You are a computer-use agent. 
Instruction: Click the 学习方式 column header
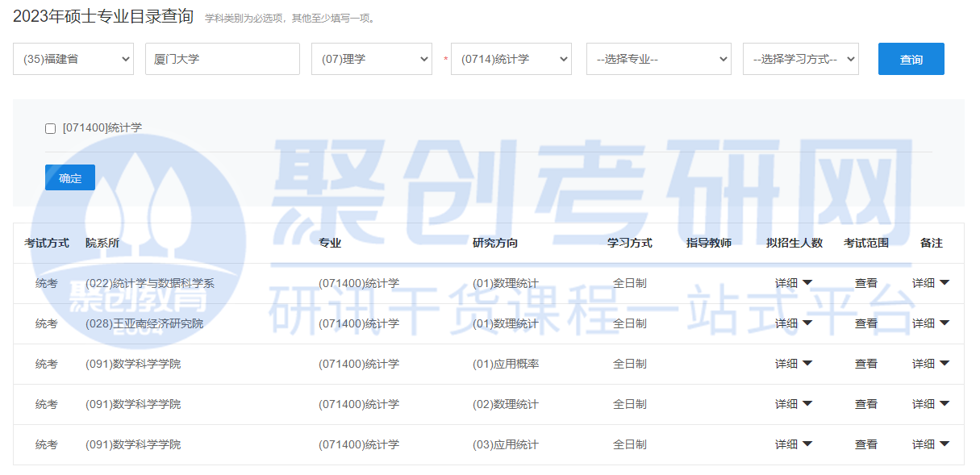(630, 243)
